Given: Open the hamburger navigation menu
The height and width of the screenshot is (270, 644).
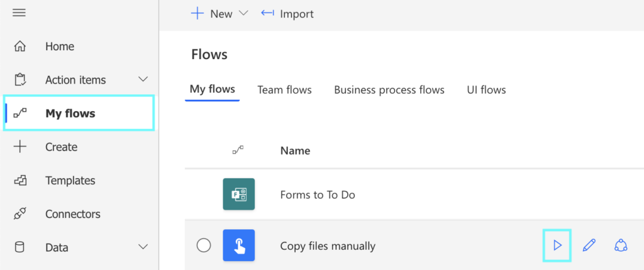Looking at the screenshot, I should coord(19,13).
